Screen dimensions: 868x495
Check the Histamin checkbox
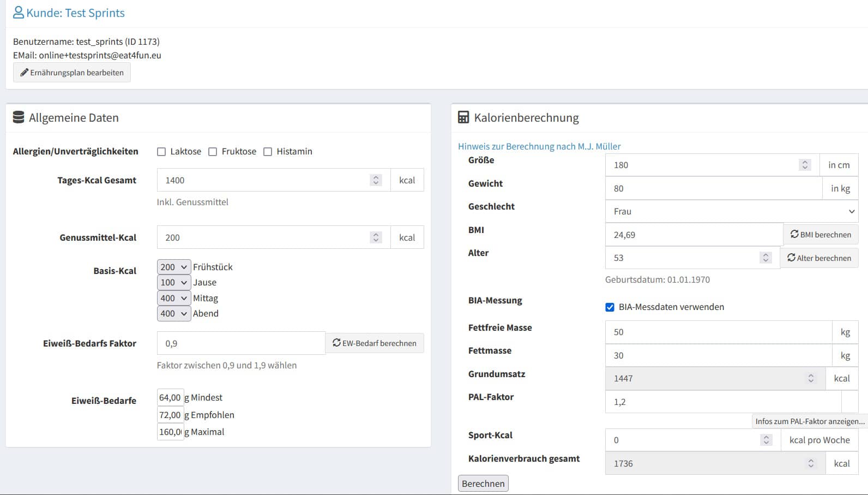[268, 152]
